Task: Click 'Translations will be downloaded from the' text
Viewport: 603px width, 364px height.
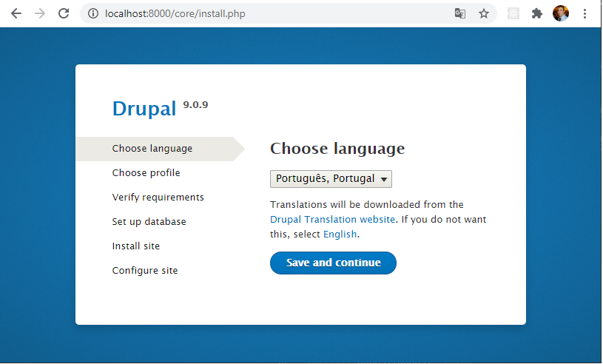Action: (x=367, y=204)
